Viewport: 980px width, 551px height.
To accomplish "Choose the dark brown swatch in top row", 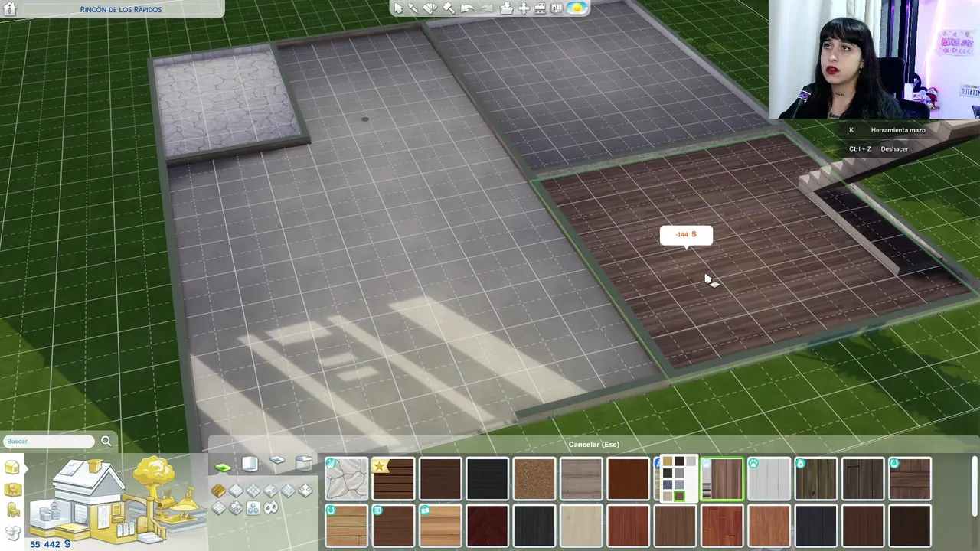I will tap(679, 461).
